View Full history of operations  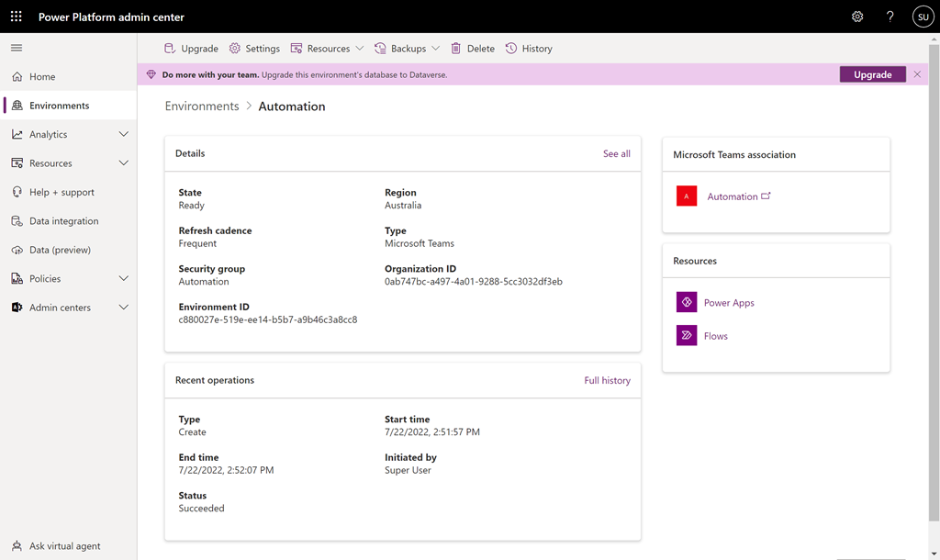pos(607,380)
